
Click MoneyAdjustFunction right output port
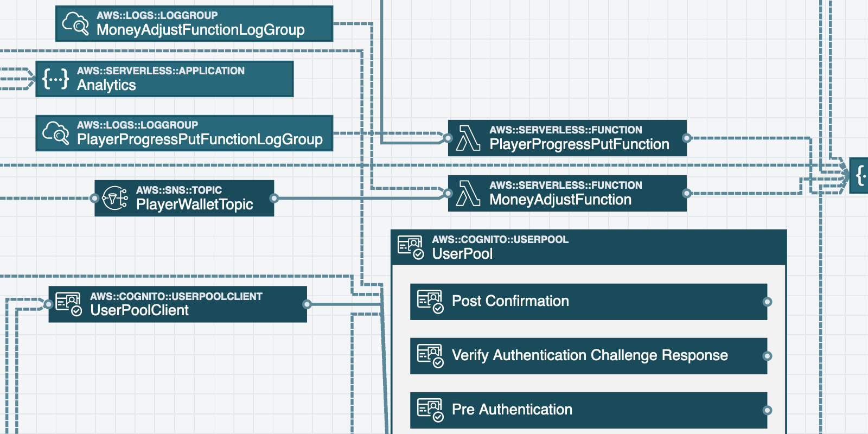(x=687, y=193)
